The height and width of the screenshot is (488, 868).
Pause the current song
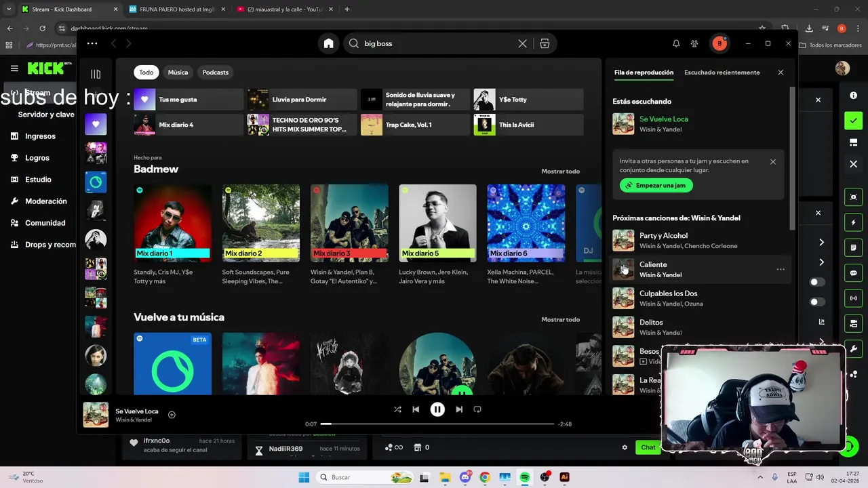437,409
